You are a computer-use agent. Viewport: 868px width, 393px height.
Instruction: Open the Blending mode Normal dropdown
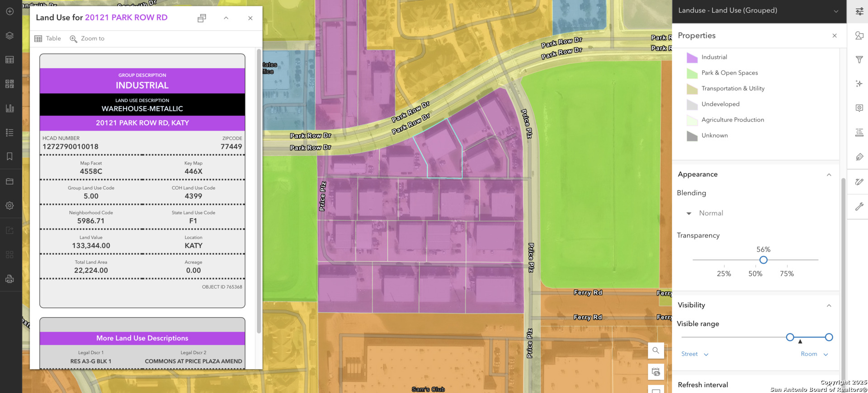(705, 213)
